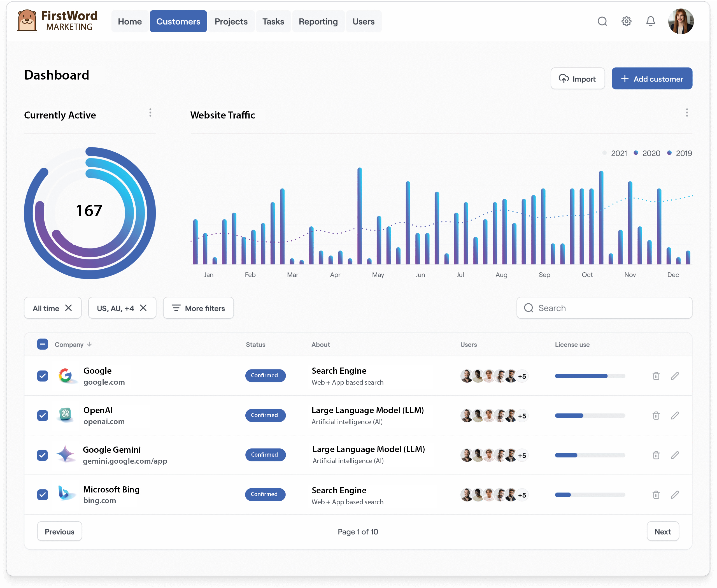
Task: Sort by Company column arrow
Action: point(89,345)
